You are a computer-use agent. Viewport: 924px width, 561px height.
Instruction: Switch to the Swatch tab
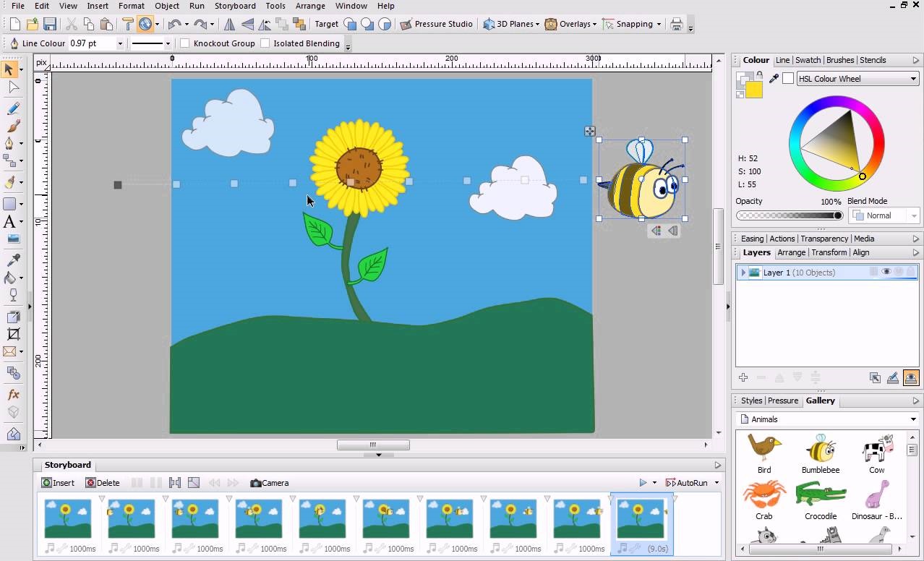coord(808,60)
